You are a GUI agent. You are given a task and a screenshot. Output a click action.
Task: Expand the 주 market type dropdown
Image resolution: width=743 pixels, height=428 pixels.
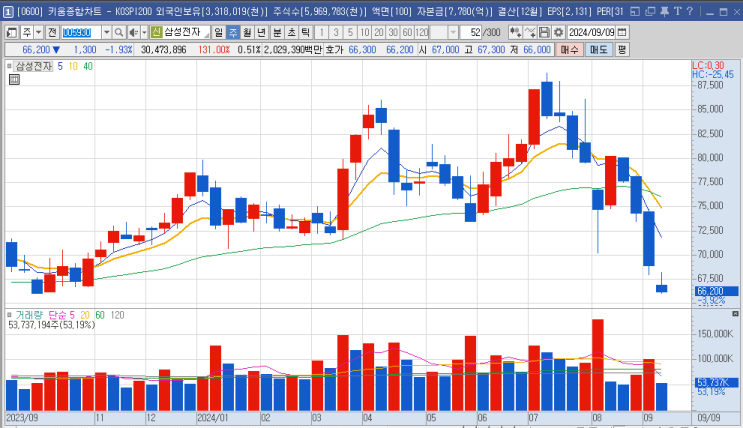[39, 32]
